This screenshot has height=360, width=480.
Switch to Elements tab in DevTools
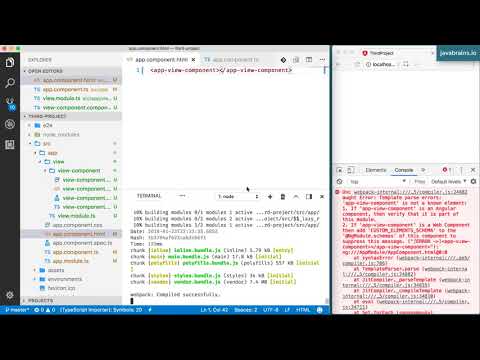[376, 170]
